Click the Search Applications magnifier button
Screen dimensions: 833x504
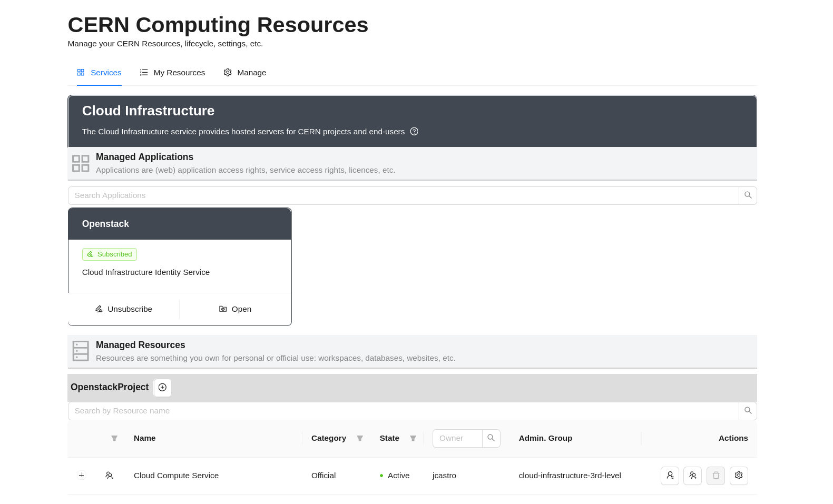tap(748, 195)
